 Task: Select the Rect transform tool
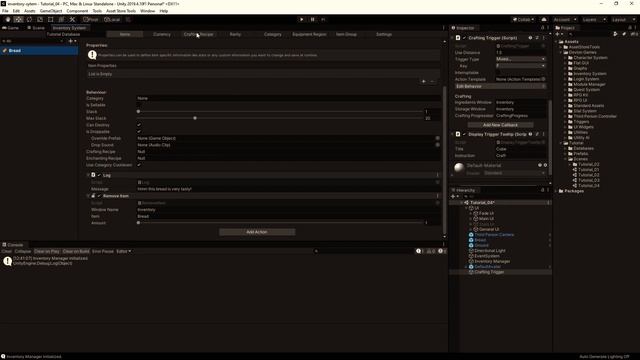pyautogui.click(x=51, y=20)
